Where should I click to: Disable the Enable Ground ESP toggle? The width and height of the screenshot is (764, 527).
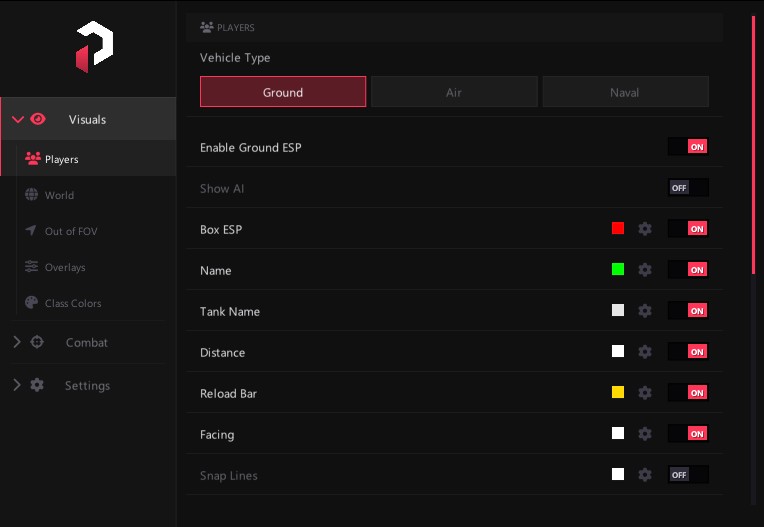pyautogui.click(x=688, y=147)
